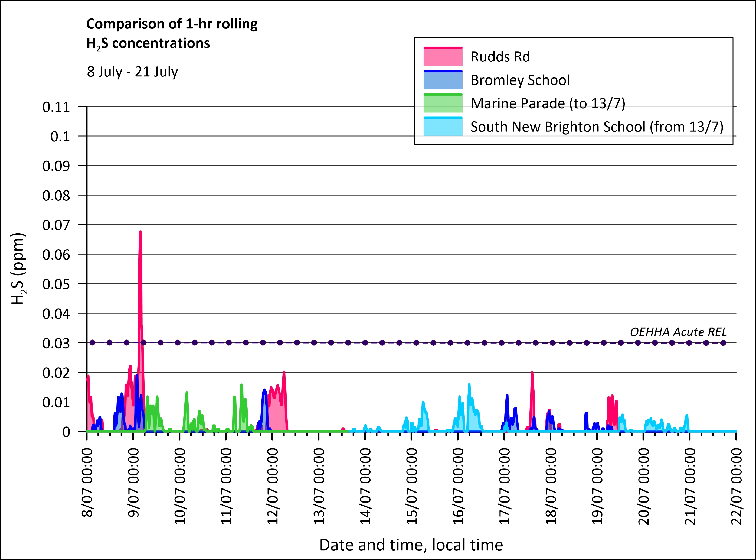The height and width of the screenshot is (560, 756).
Task: Click the 8/07 00:00 x-axis label
Action: coord(87,482)
